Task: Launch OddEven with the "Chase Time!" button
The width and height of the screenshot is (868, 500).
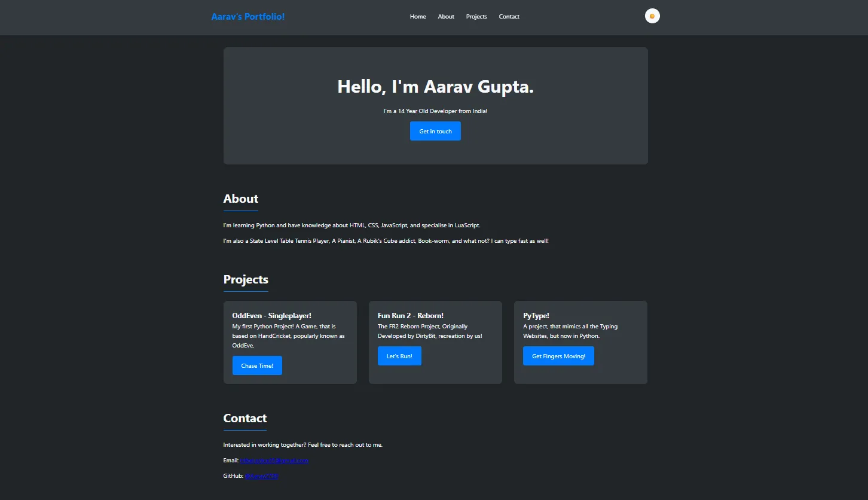Action: click(257, 365)
